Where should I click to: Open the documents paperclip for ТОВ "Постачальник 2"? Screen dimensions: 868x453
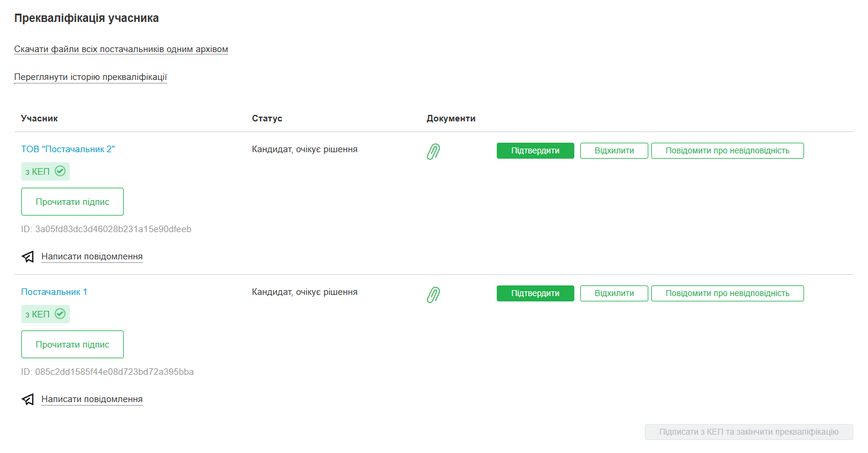[x=433, y=152]
